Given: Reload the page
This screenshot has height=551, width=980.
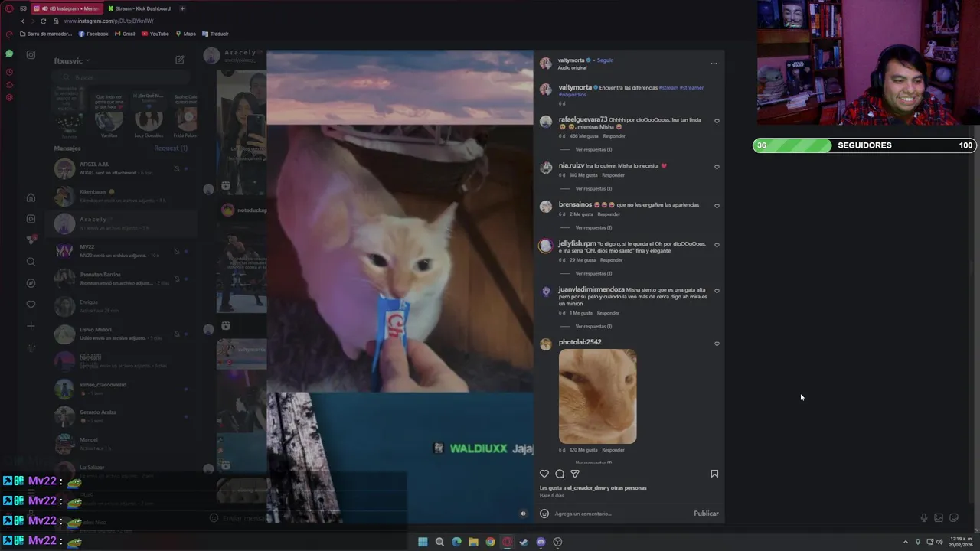Looking at the screenshot, I should coord(43,21).
